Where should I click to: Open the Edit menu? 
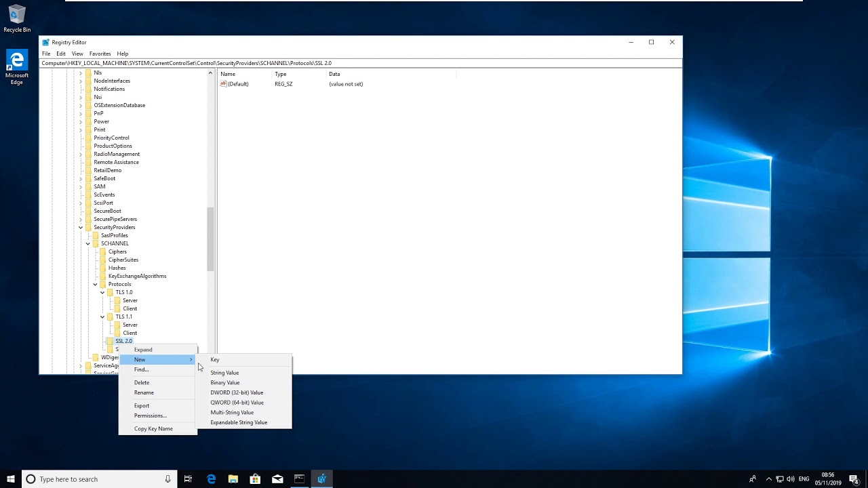[x=61, y=54]
